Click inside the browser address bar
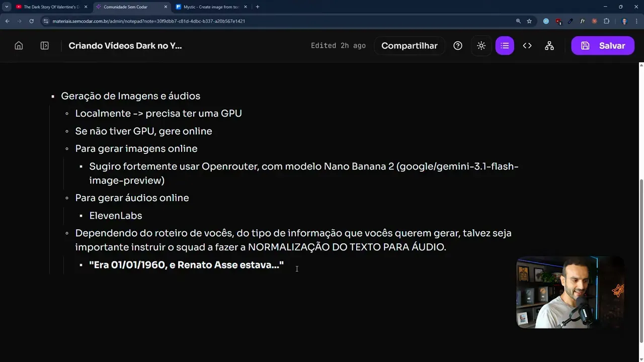This screenshot has width=644, height=362. tap(201, 21)
